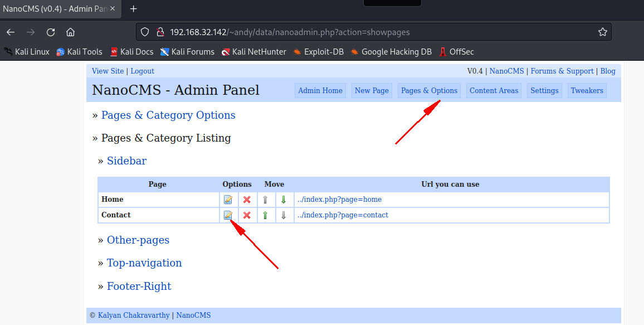Click the browser forward arrow
Screen dimensions: 644x325
(31, 32)
